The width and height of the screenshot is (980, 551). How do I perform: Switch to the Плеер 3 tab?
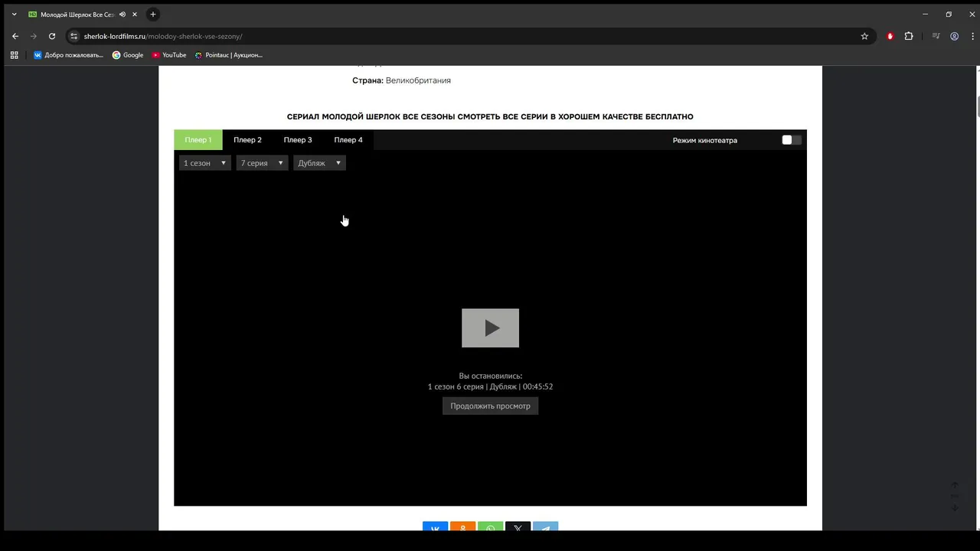[298, 140]
